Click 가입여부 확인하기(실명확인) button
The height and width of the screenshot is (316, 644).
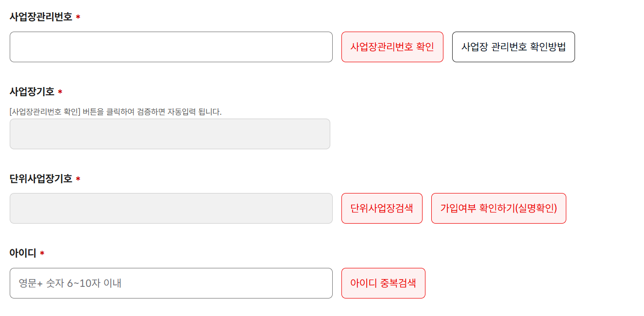pyautogui.click(x=498, y=208)
